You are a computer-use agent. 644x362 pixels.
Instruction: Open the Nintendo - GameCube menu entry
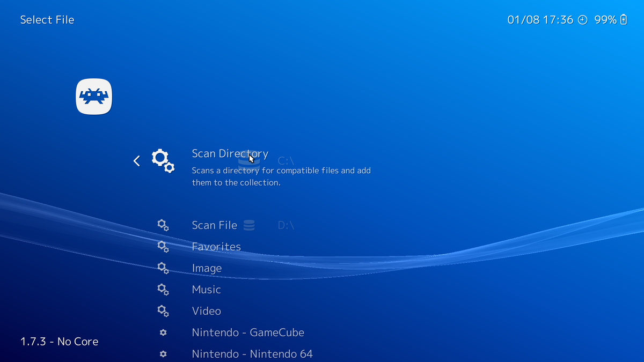click(x=248, y=333)
